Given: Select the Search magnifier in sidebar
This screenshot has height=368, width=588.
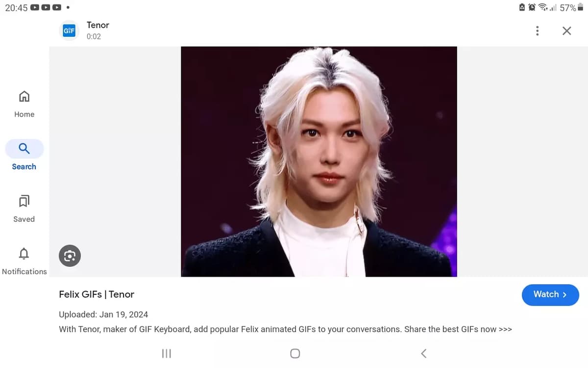Looking at the screenshot, I should (x=24, y=149).
